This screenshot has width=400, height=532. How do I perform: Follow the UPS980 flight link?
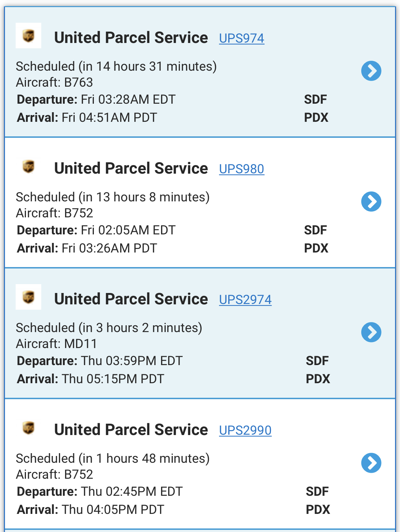[x=241, y=169]
